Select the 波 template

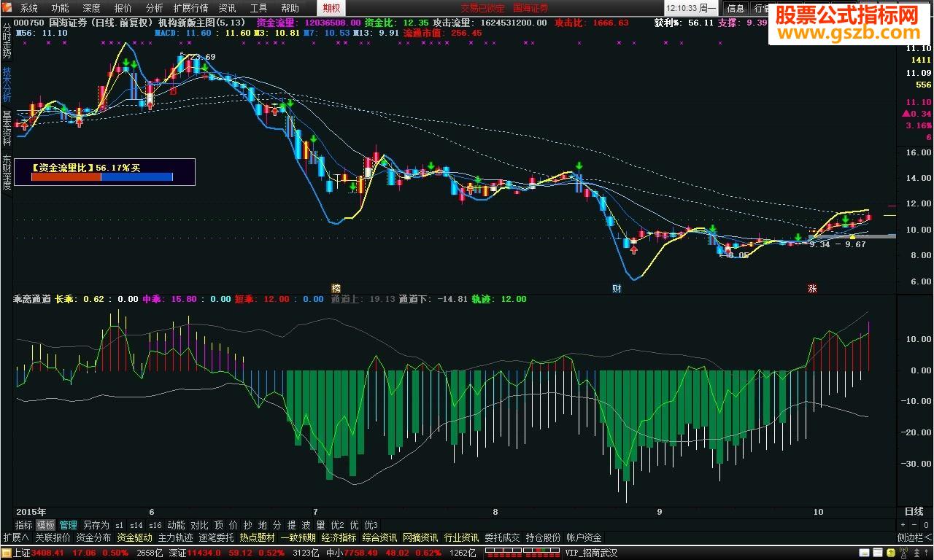[x=306, y=525]
